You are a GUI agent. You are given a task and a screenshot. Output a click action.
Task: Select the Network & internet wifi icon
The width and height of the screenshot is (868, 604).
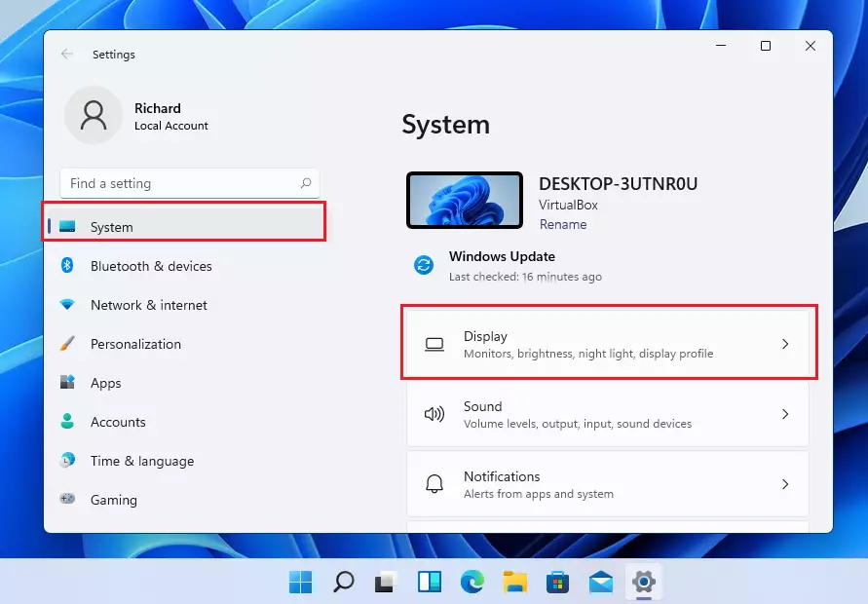coord(67,305)
